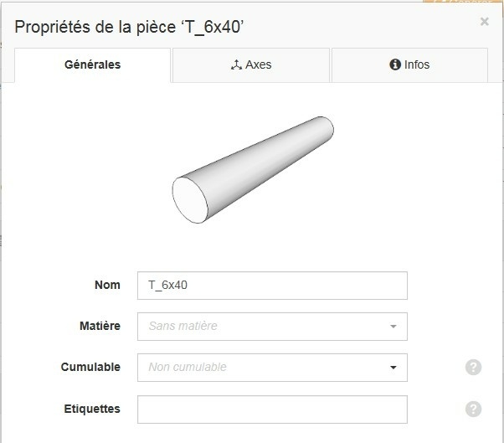Open the Axes tab label

(258, 64)
